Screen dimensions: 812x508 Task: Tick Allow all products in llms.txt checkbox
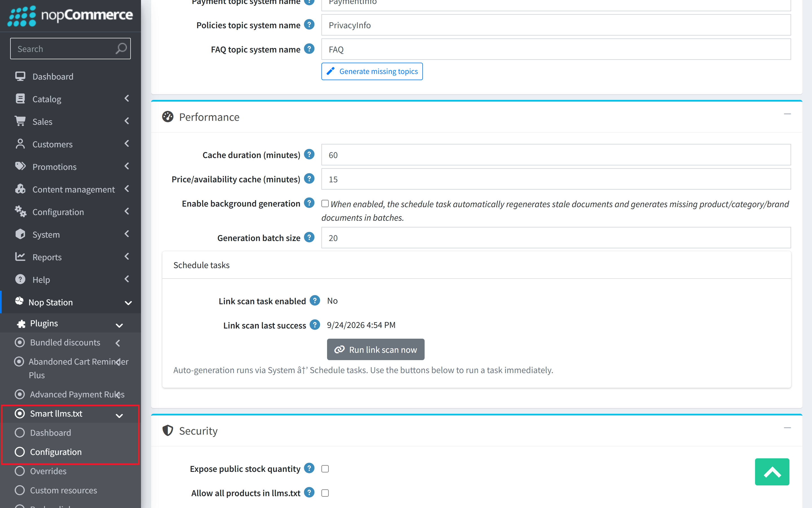tap(325, 493)
